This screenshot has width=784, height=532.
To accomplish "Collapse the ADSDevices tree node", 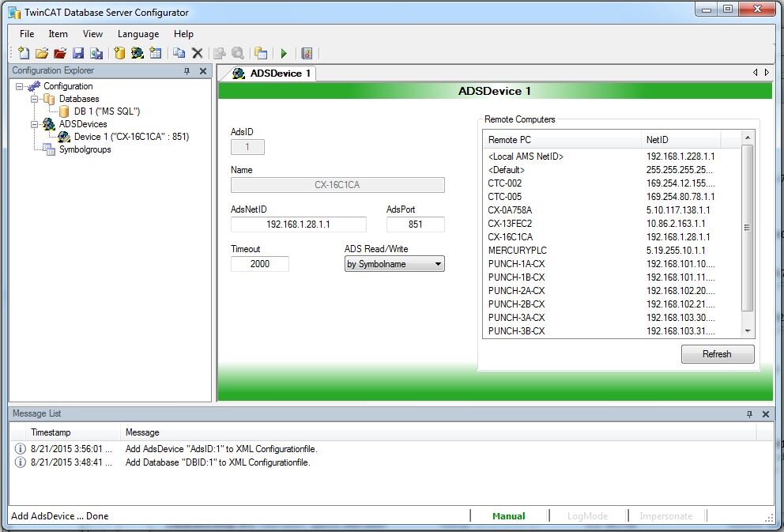I will pos(35,124).
